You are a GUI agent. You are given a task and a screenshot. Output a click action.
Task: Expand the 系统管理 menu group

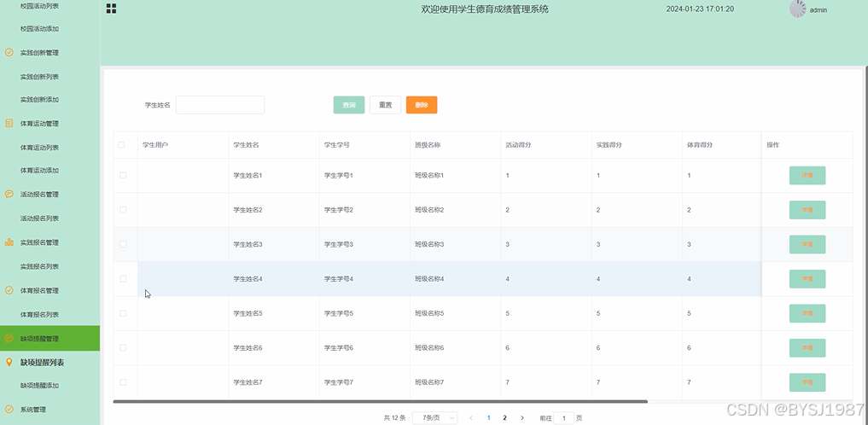(x=50, y=410)
